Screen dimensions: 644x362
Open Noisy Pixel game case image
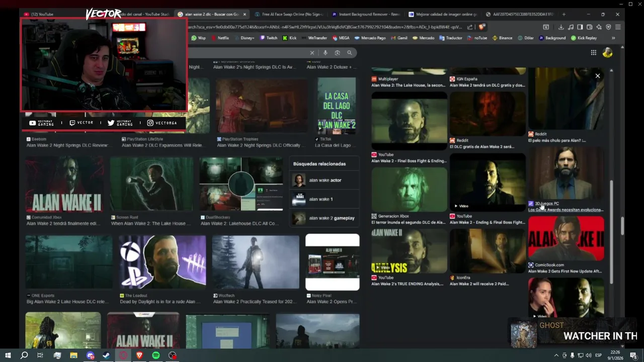point(333,262)
